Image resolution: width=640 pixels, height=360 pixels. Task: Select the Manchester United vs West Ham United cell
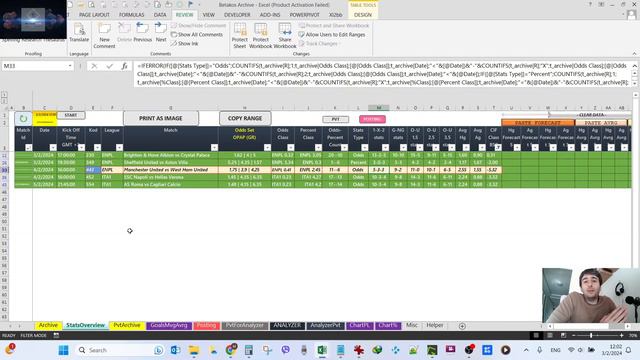coord(170,170)
